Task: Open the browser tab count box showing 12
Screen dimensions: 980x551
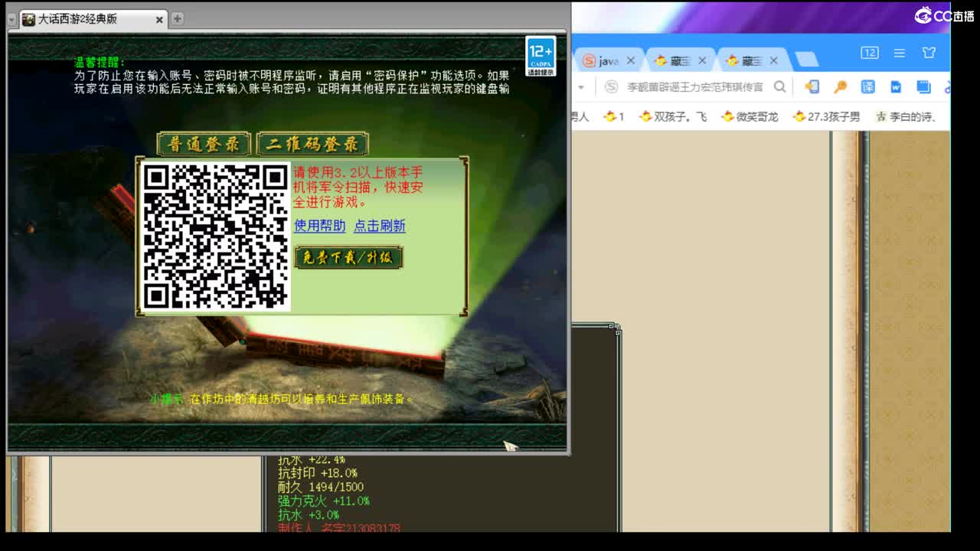Action: [x=870, y=53]
